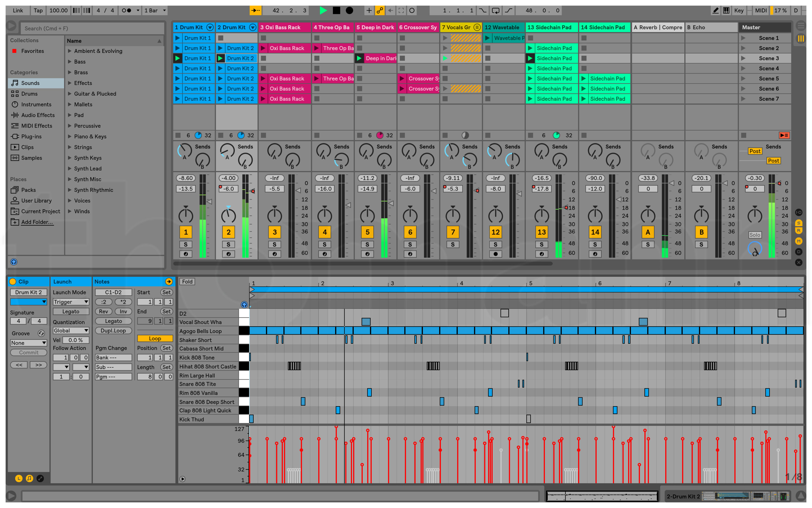
Task: Toggle the Crossfader section X button
Action: coord(798,262)
